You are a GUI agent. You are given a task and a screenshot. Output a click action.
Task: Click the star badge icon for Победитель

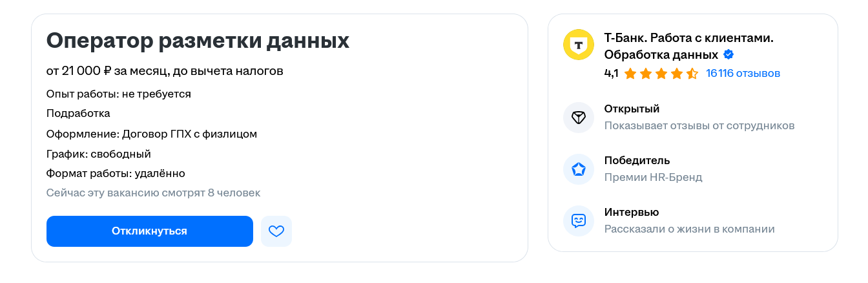[579, 169]
